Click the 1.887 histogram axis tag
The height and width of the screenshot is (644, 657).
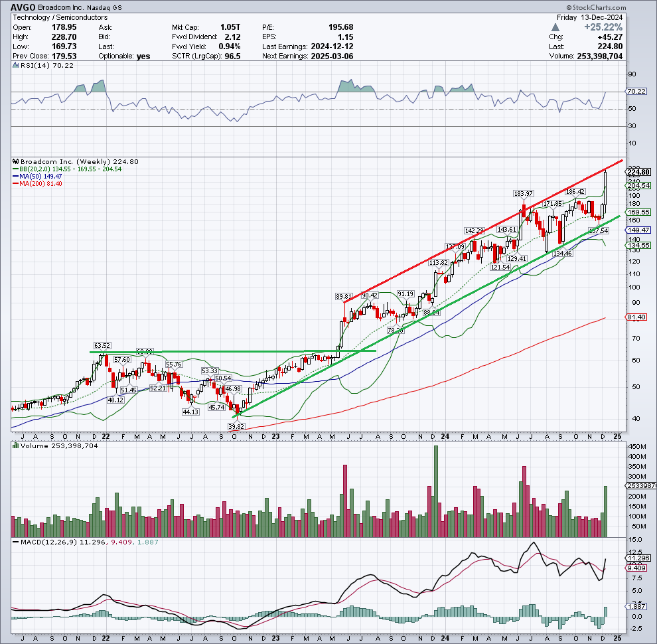pos(636,607)
